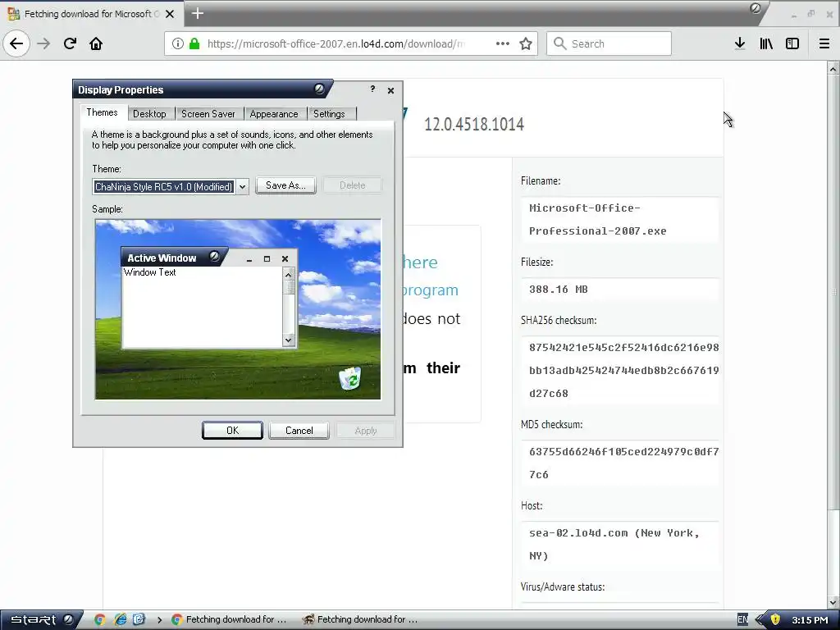This screenshot has height=630, width=840.
Task: Open a new tab with the plus icon
Action: coord(197,13)
